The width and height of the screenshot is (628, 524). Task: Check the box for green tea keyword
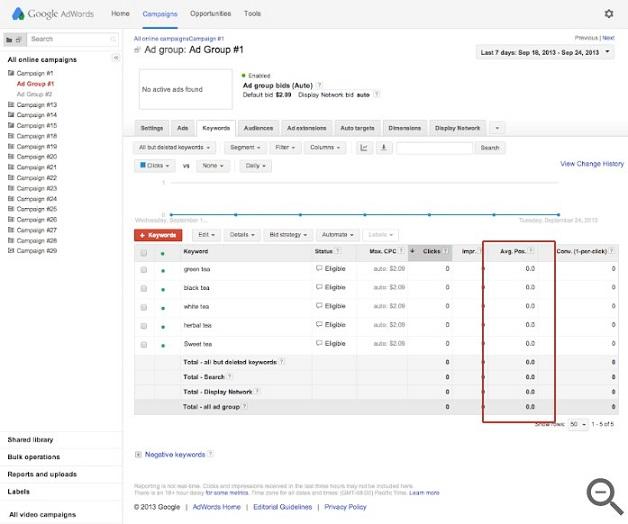point(144,269)
